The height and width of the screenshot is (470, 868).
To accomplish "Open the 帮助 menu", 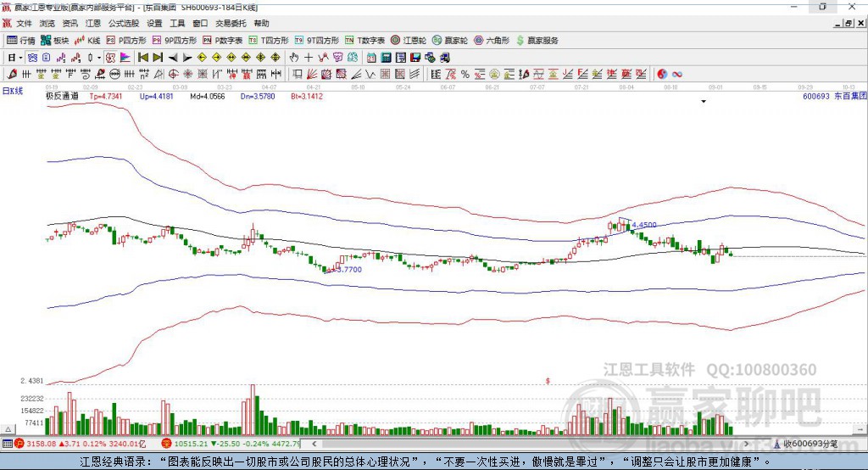I will point(261,23).
